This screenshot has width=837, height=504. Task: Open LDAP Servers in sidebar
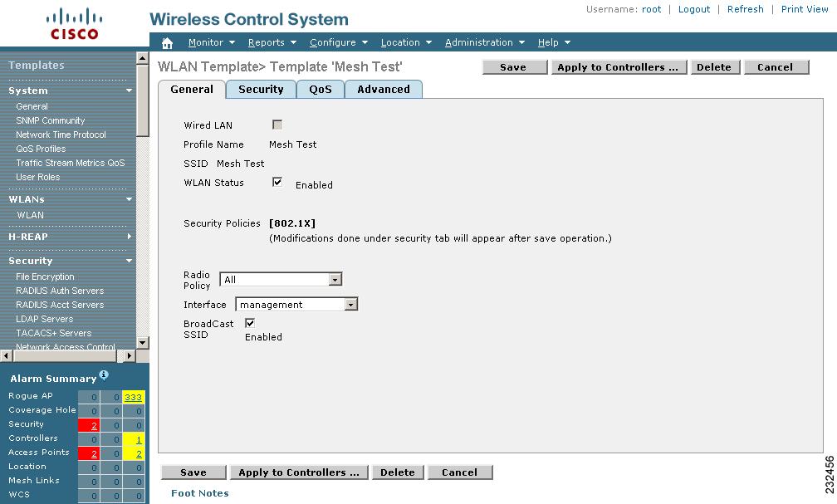44,319
